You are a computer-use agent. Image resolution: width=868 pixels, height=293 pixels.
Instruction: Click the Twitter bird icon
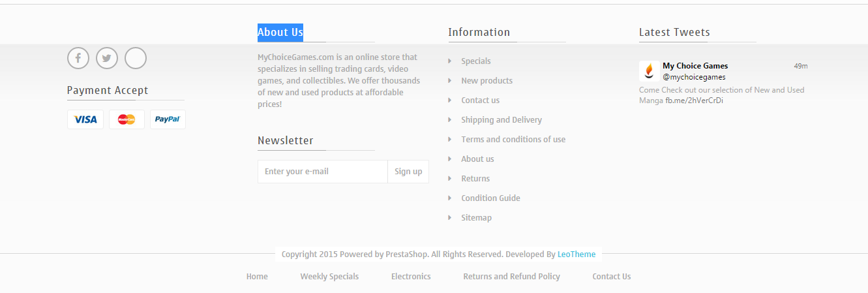107,58
